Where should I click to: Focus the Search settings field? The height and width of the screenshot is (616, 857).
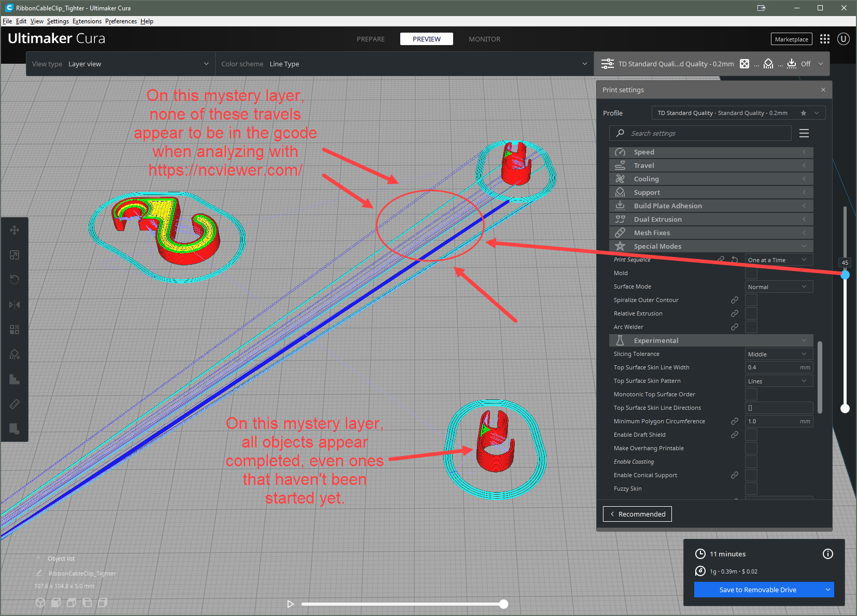coord(700,133)
